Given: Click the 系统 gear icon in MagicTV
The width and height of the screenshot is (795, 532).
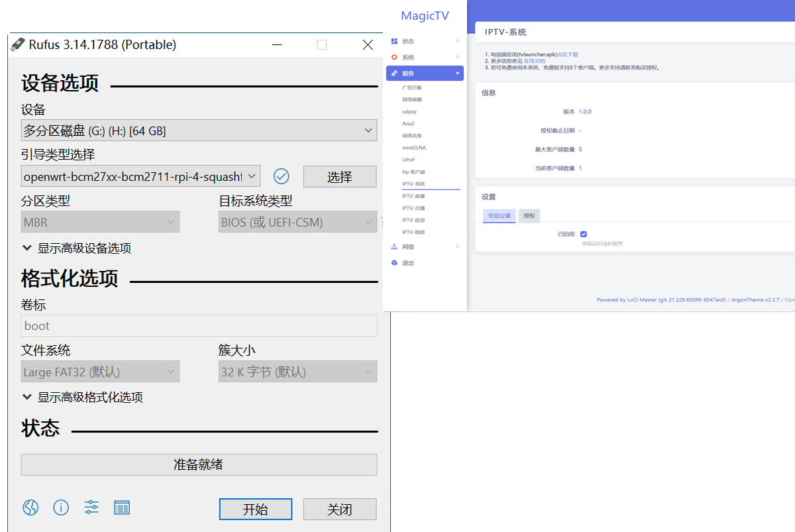Looking at the screenshot, I should (394, 57).
